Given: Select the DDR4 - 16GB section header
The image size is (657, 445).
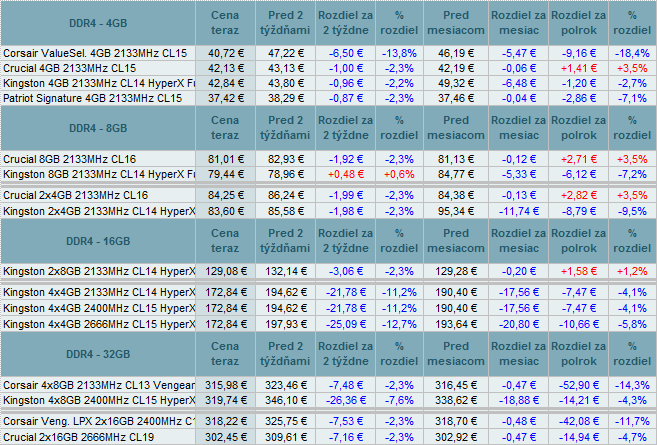Looking at the screenshot, I should [98, 241].
